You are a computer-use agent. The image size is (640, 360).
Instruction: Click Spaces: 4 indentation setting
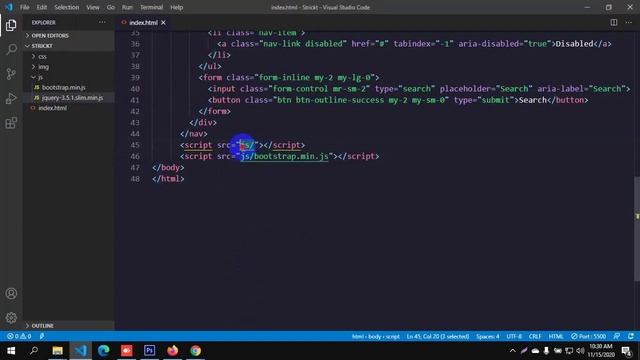[x=487, y=336]
